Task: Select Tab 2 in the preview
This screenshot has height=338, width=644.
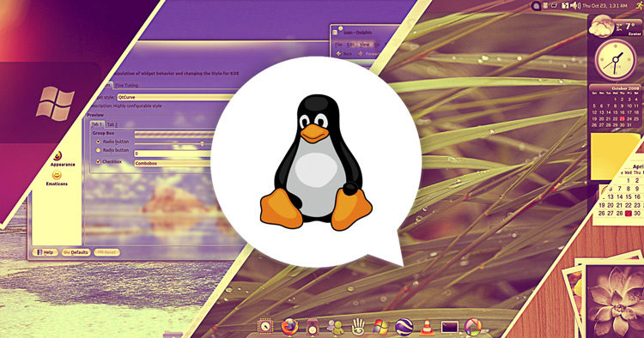Action: 112,124
